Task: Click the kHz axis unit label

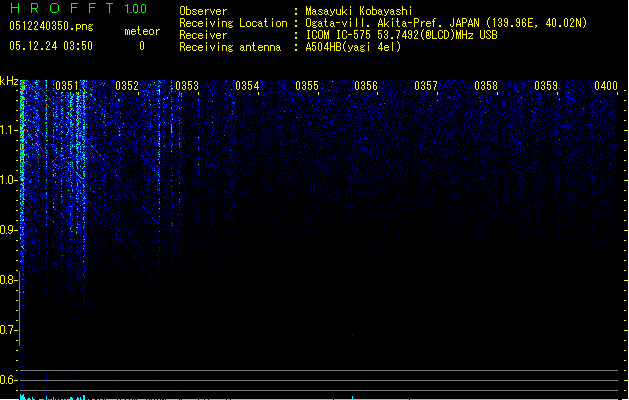Action: (9, 81)
